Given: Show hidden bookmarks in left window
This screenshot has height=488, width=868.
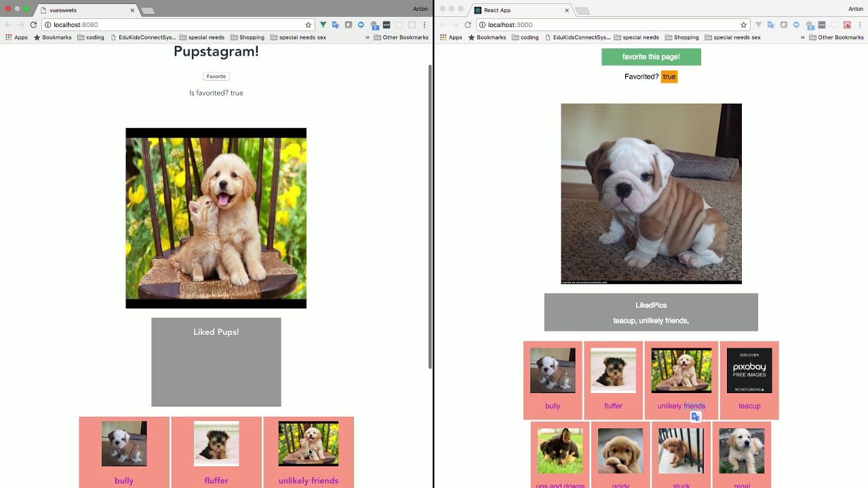Looking at the screenshot, I should click(368, 37).
